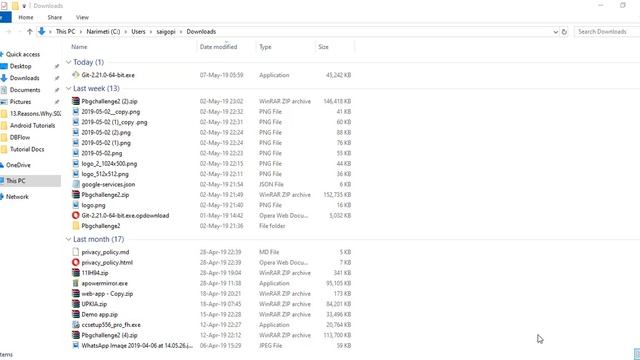This screenshot has width=640, height=360.
Task: Select the Pbgchallenge2.zip file name
Action: [x=105, y=195]
